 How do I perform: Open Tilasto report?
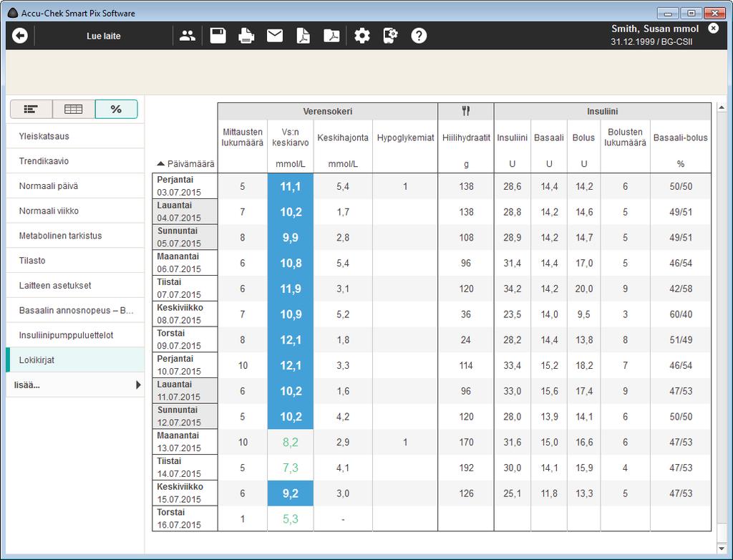[x=75, y=260]
